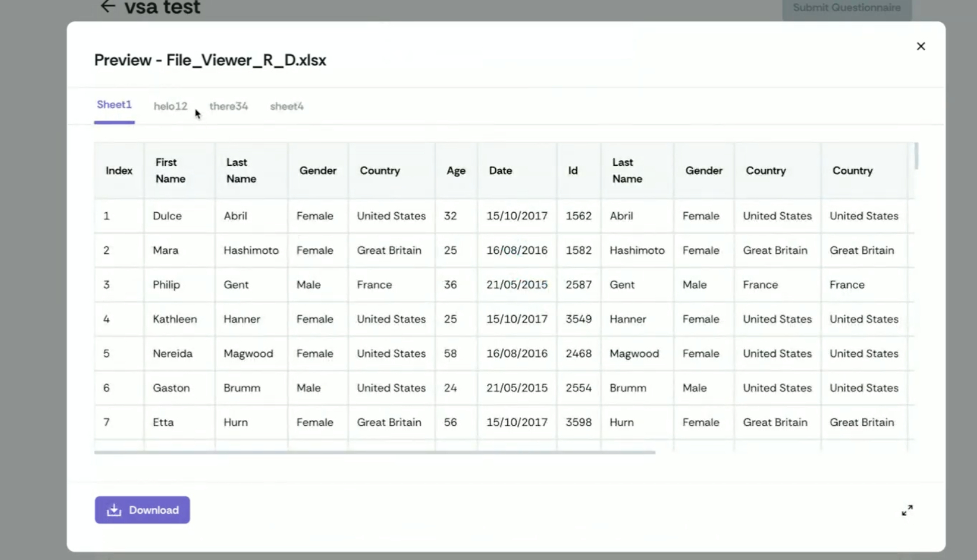Click the cell containing Kathleen
Image resolution: width=977 pixels, height=560 pixels.
coord(179,319)
